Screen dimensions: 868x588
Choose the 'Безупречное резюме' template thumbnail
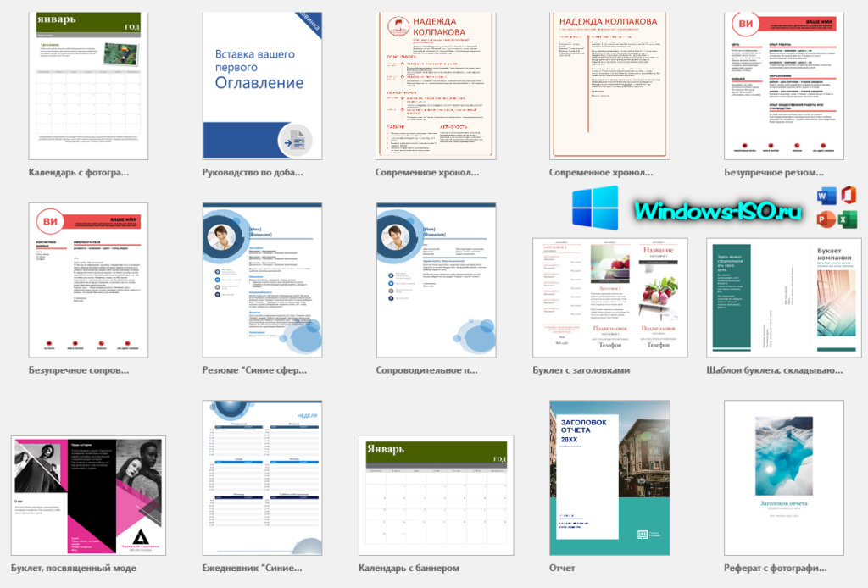click(x=784, y=86)
